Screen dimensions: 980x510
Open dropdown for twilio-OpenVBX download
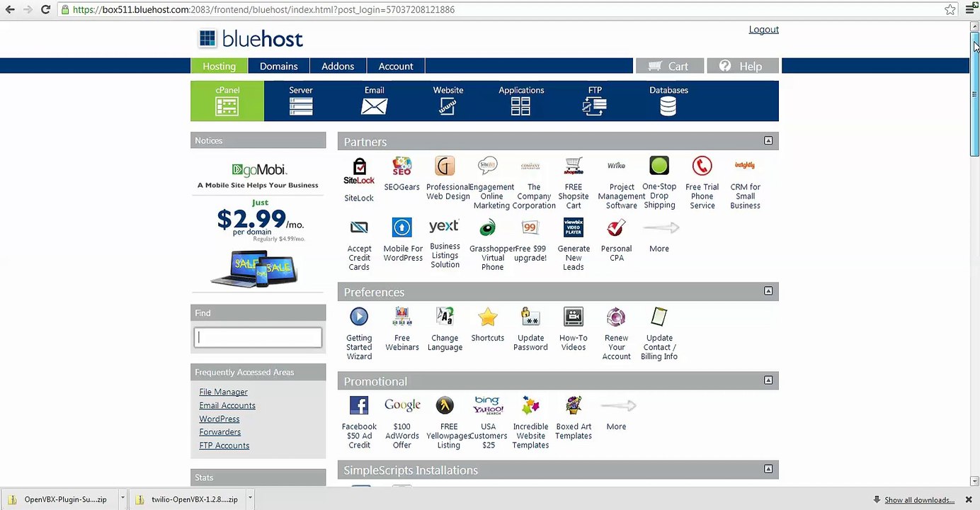click(249, 499)
